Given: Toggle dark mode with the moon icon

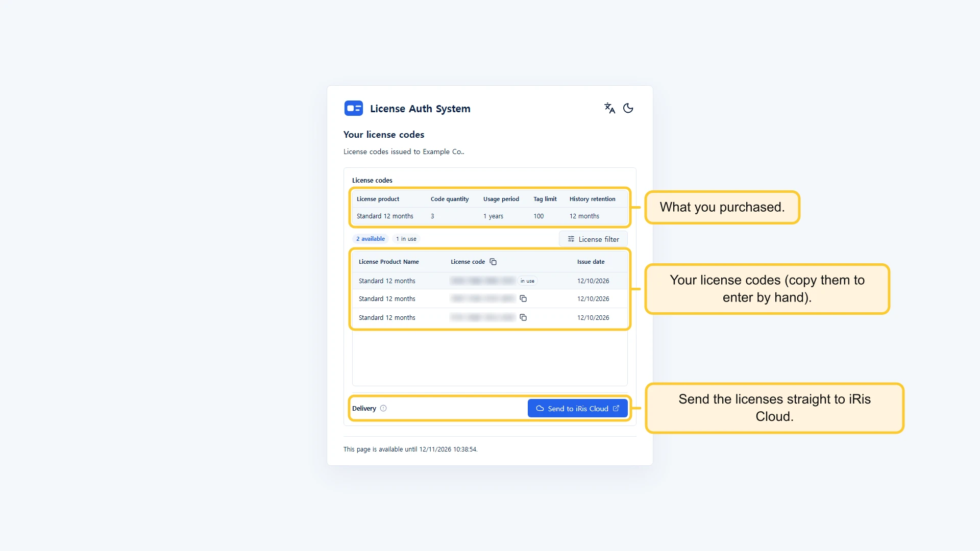Looking at the screenshot, I should pyautogui.click(x=628, y=108).
